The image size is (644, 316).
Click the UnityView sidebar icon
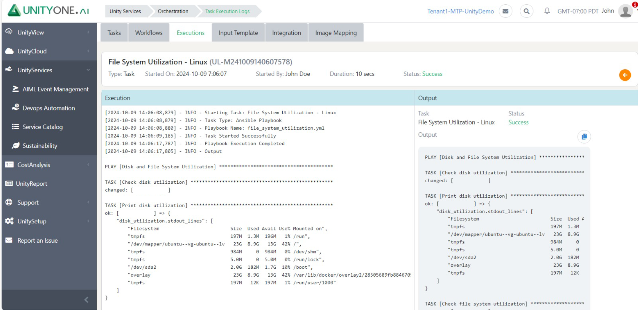click(9, 32)
